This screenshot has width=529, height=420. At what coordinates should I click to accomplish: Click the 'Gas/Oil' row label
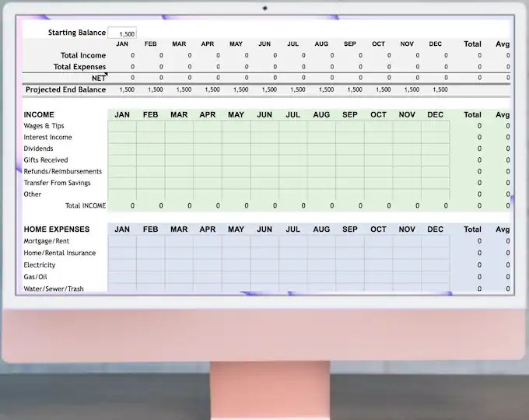click(x=35, y=277)
